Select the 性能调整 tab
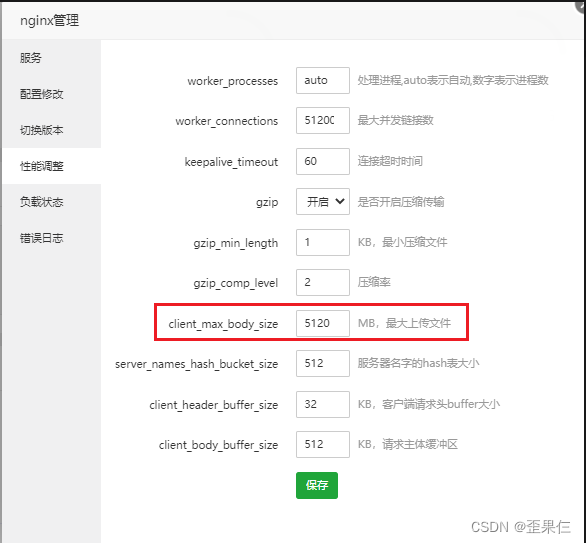586x543 pixels. point(52,166)
